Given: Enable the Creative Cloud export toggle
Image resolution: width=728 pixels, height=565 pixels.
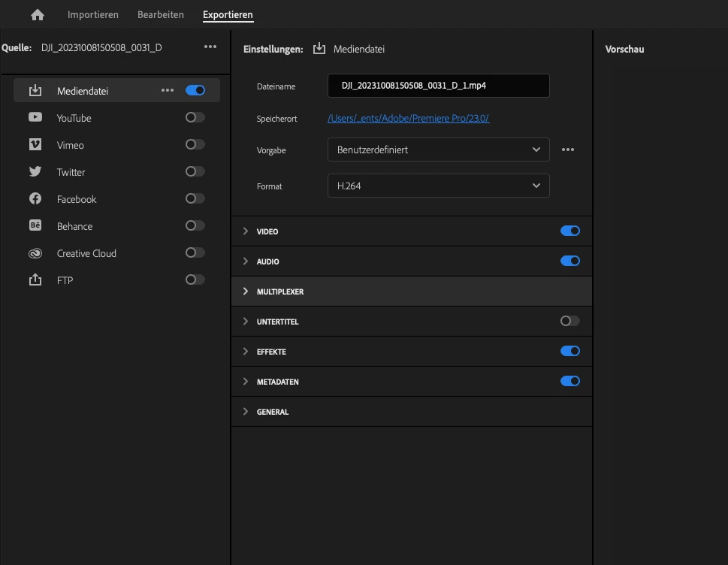Looking at the screenshot, I should coord(195,252).
